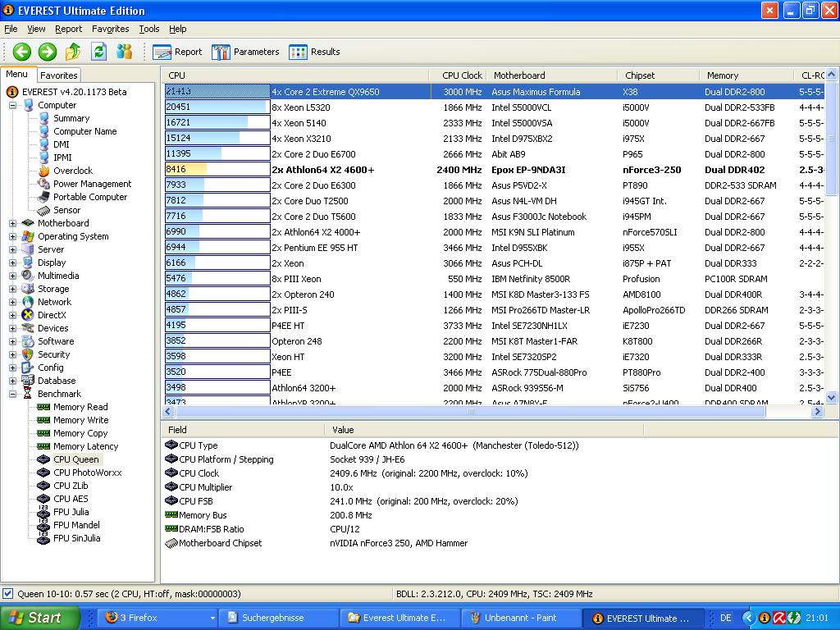Image resolution: width=840 pixels, height=630 pixels.
Task: Expand the Operating System node
Action: pyautogui.click(x=12, y=237)
